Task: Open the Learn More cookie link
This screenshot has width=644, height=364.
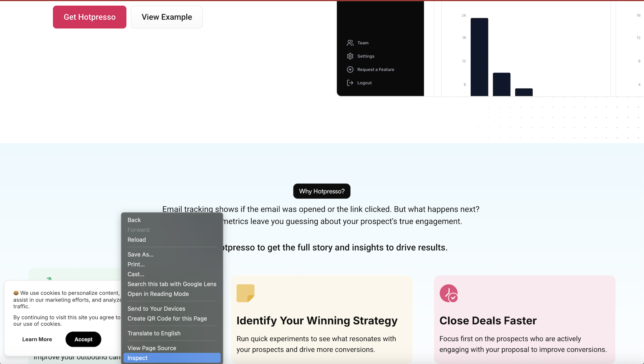Action: coord(37,339)
